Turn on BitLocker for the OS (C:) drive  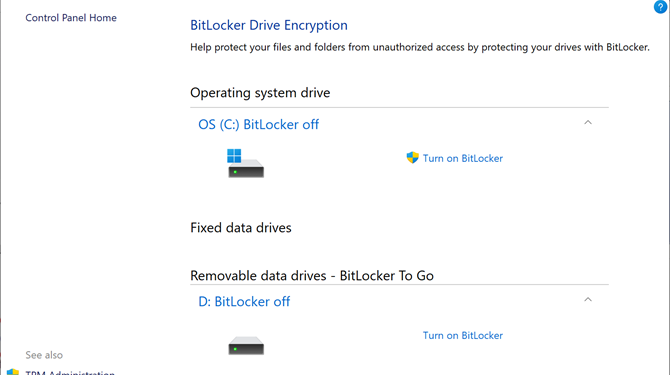pos(463,158)
